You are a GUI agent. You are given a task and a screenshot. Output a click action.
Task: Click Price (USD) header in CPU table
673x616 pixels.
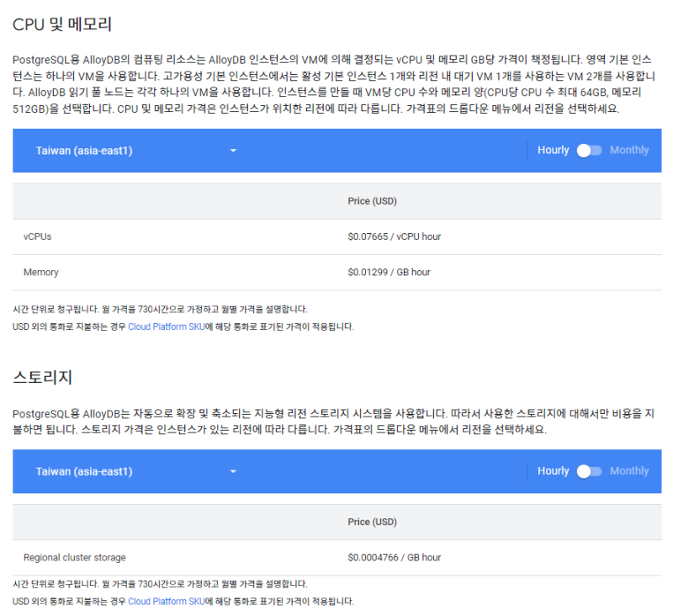click(x=372, y=201)
